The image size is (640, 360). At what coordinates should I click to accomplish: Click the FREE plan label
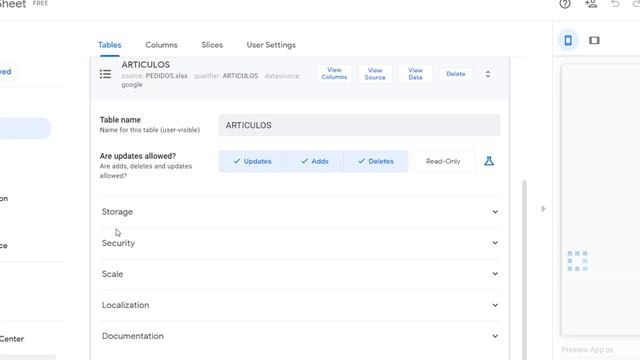[x=40, y=3]
